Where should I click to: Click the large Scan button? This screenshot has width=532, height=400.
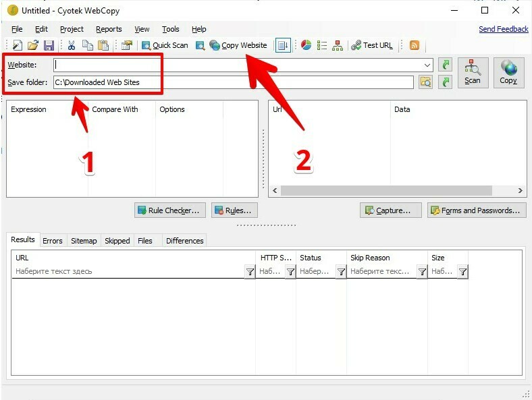(x=473, y=73)
